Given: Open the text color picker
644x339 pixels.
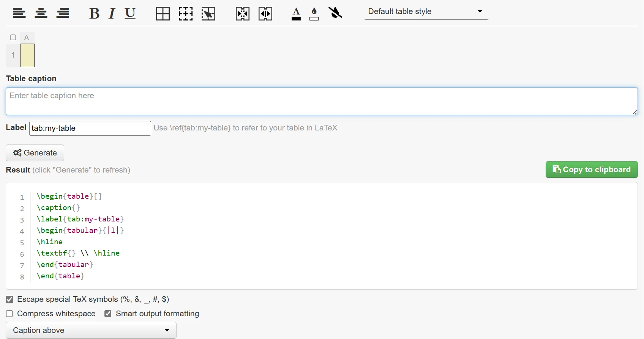Looking at the screenshot, I should coord(296,14).
